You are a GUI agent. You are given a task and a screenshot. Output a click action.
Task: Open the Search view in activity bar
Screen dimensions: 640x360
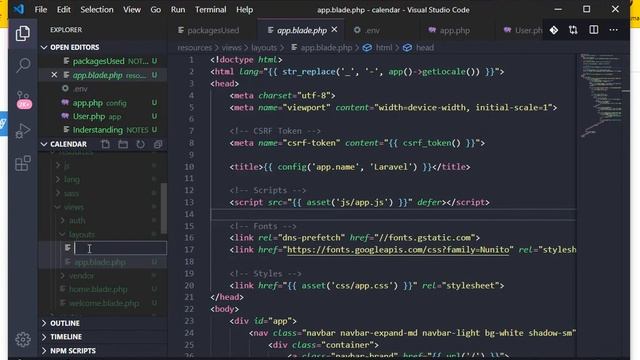pyautogui.click(x=23, y=65)
